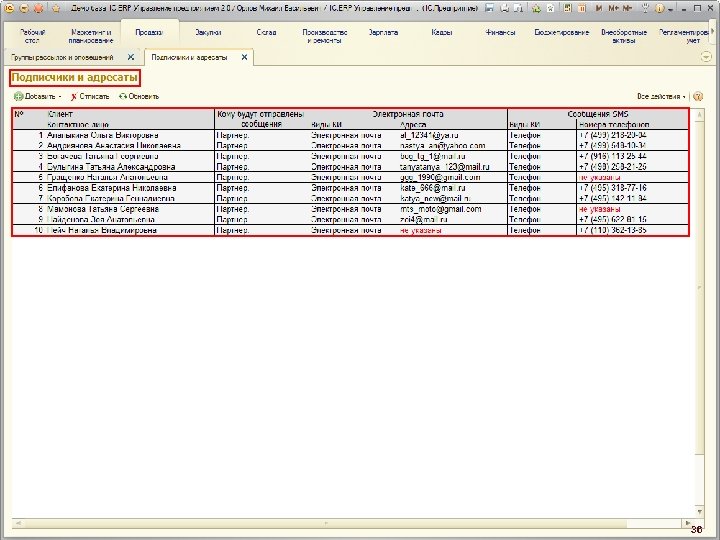Click the horizontal scrollbar right arrow

tap(687, 523)
